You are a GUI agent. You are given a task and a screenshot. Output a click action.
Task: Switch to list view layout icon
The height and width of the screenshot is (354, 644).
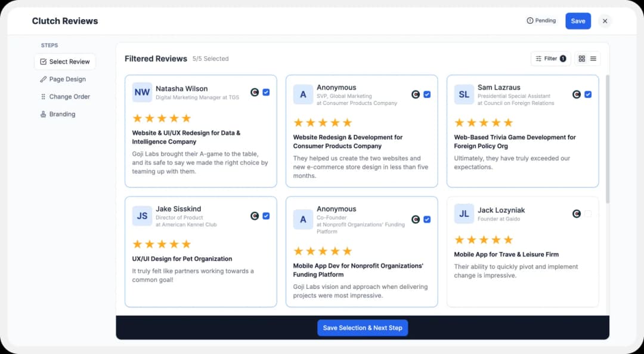click(593, 59)
